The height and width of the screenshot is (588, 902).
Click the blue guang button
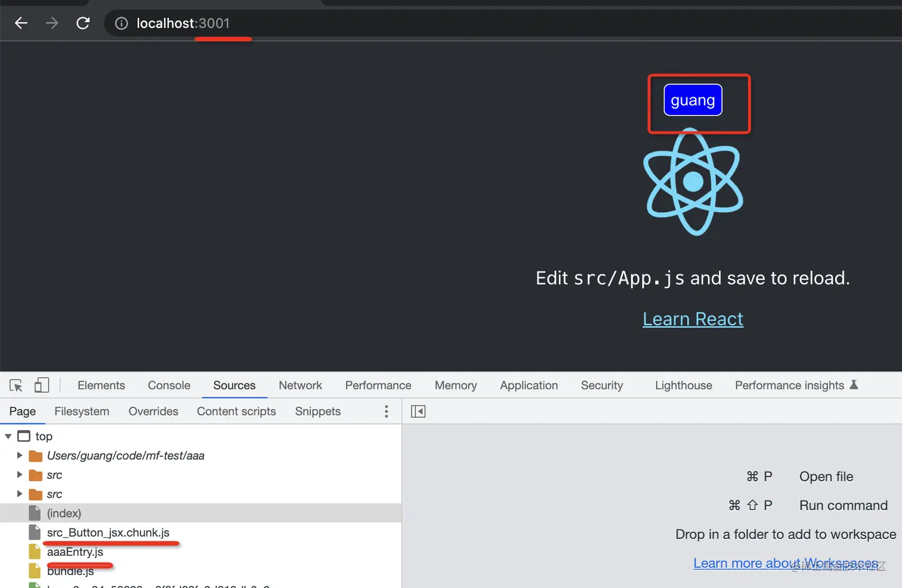click(x=693, y=100)
